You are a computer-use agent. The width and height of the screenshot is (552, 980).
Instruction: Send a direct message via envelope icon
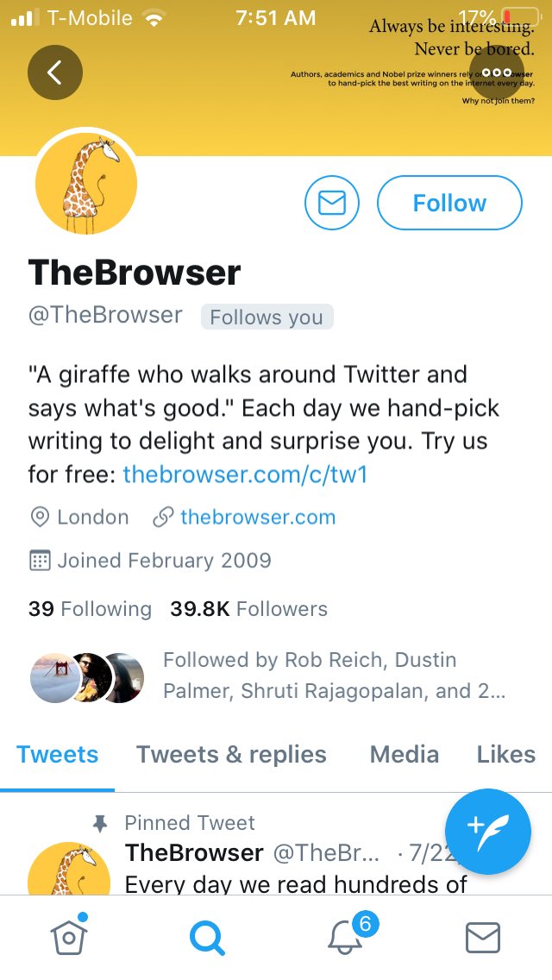click(x=332, y=203)
